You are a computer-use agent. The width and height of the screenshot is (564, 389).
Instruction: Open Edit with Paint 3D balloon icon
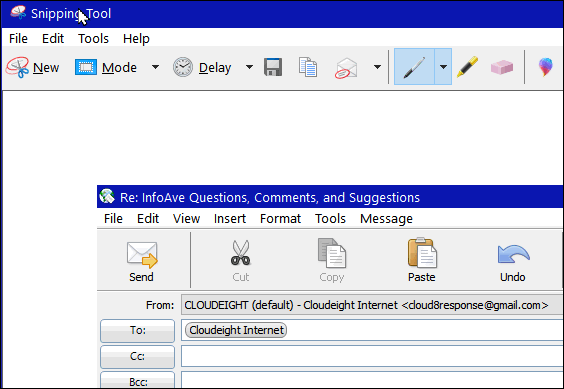point(545,67)
